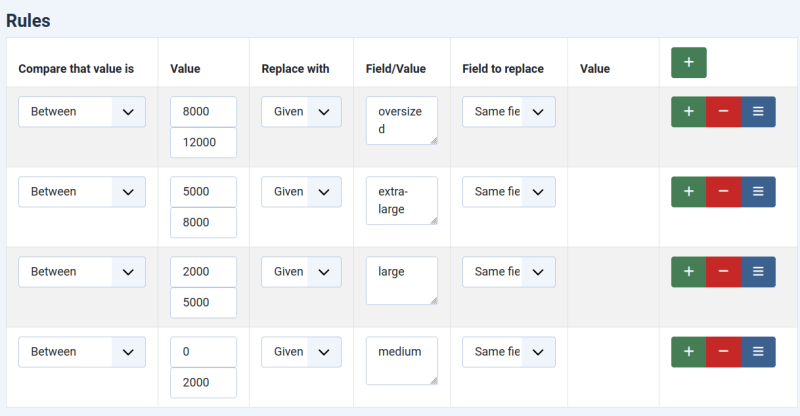
Task: Click the resize grip on 'large' text area
Action: tap(433, 300)
